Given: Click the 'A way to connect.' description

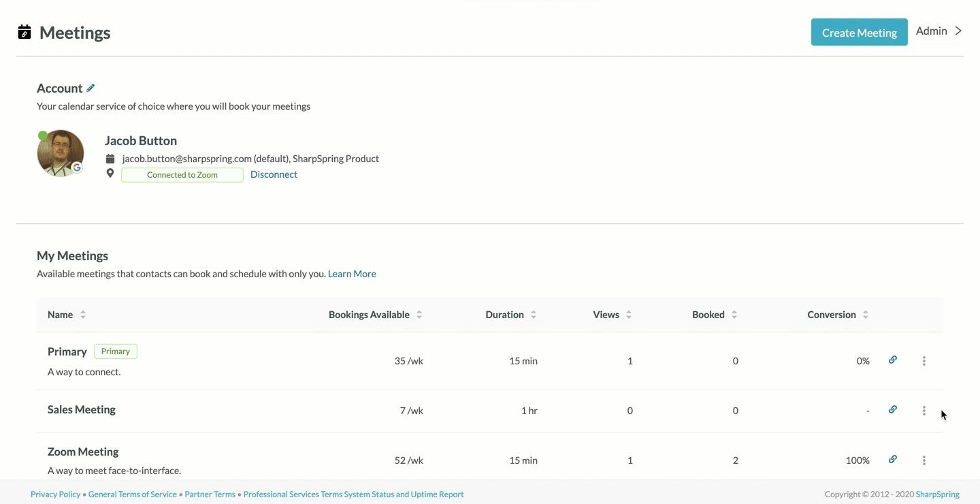Looking at the screenshot, I should (84, 372).
